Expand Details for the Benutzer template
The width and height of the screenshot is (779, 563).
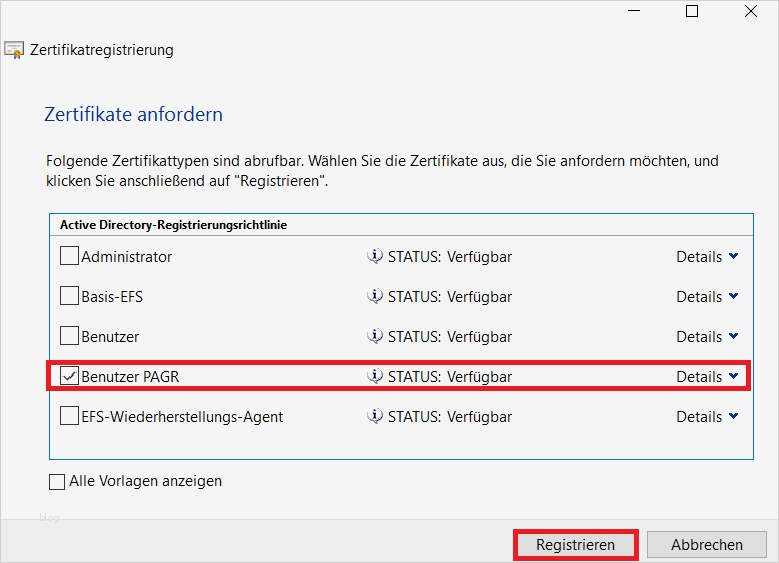(x=707, y=337)
